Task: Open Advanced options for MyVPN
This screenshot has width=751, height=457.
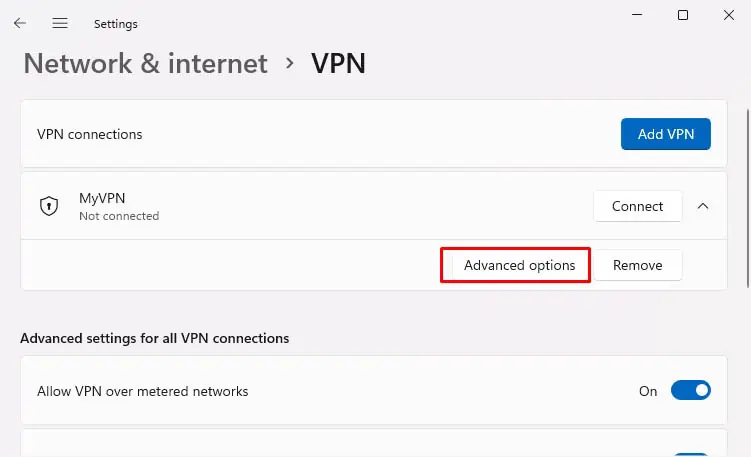Action: (519, 265)
